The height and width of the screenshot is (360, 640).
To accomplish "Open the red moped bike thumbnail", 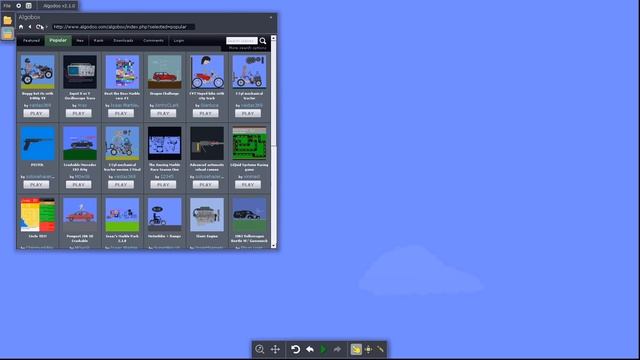I will [207, 72].
